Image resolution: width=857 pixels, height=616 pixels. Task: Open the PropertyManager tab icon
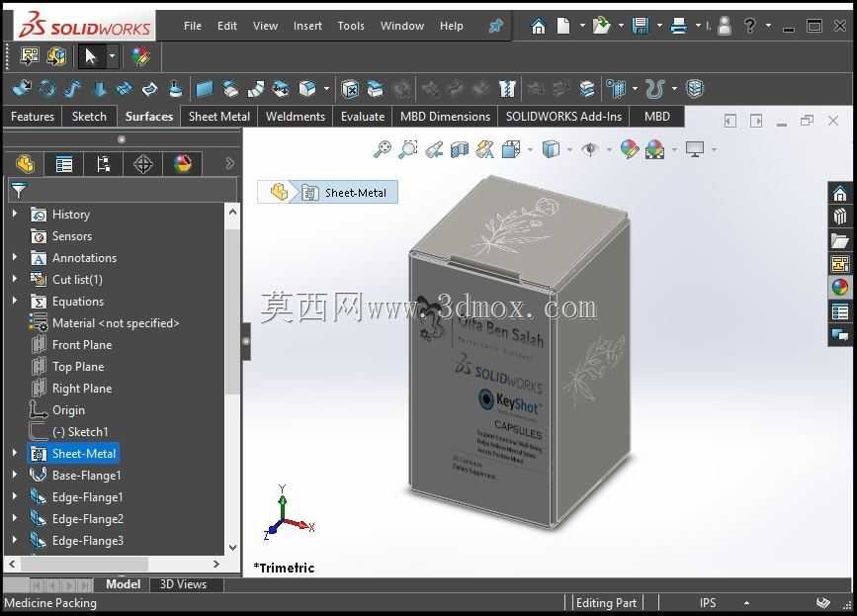tap(64, 163)
